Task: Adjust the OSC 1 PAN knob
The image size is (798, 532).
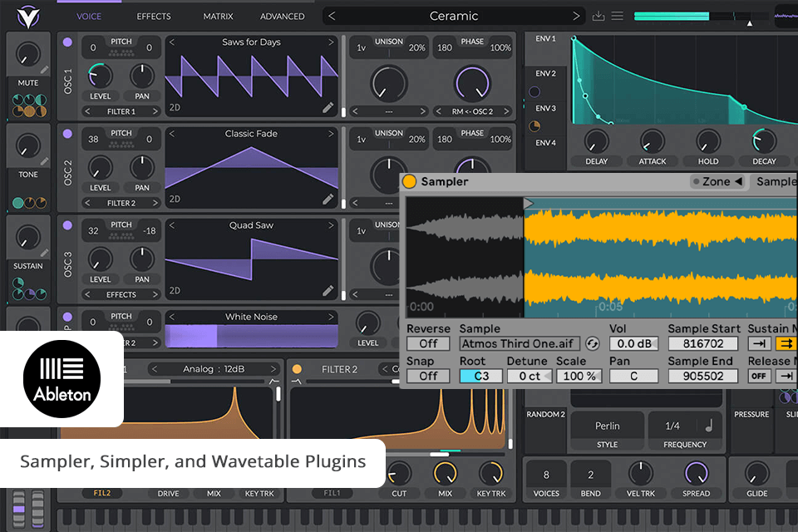Action: (142, 76)
